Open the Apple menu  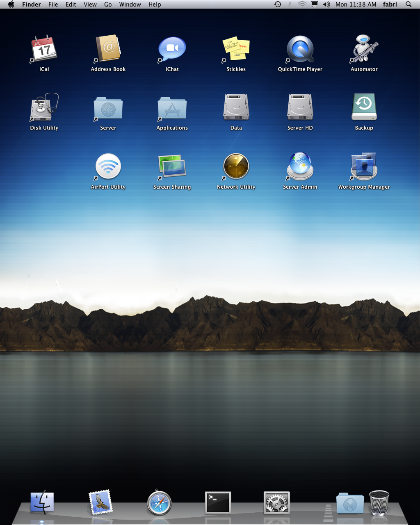pyautogui.click(x=11, y=5)
